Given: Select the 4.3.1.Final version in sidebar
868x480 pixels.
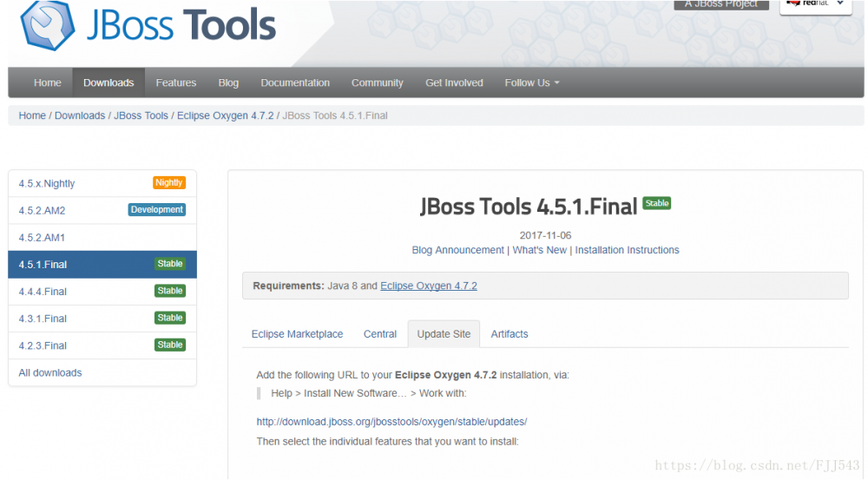Looking at the screenshot, I should pos(102,319).
